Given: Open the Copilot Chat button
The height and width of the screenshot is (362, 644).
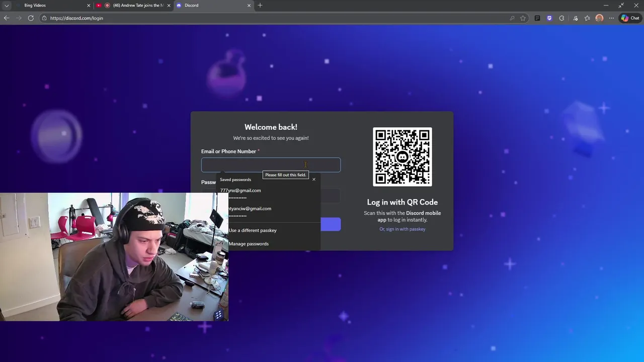Looking at the screenshot, I should [x=630, y=18].
